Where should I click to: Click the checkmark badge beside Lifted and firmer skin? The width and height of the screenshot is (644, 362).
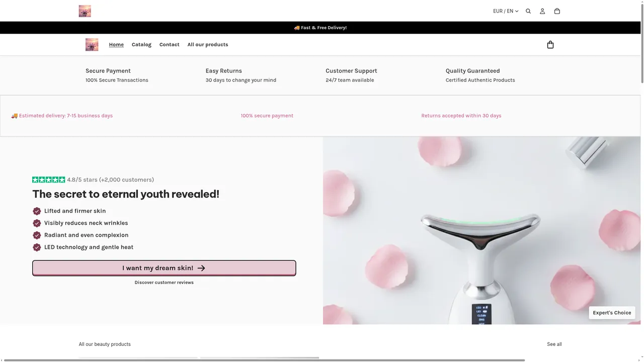(37, 211)
